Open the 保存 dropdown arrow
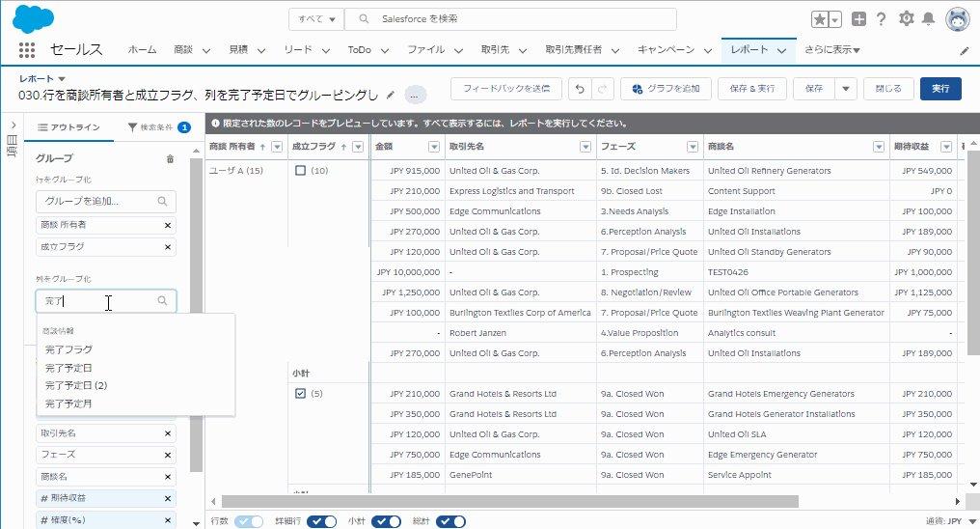Screen dimensions: 980x529 tap(846, 89)
